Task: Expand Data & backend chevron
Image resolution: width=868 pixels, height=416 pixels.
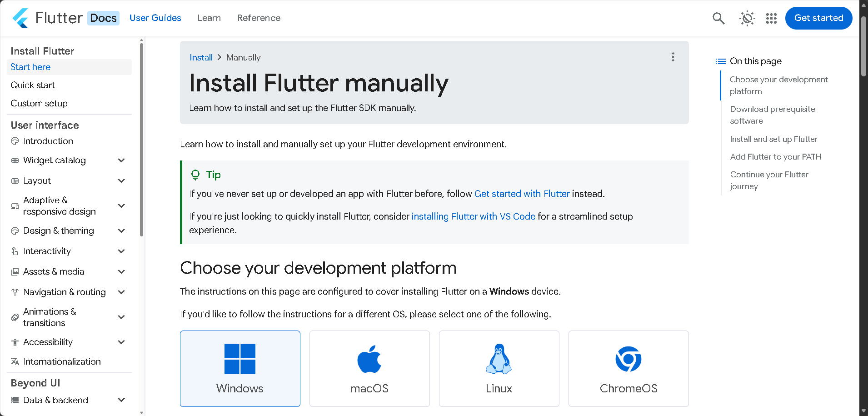Action: [121, 400]
